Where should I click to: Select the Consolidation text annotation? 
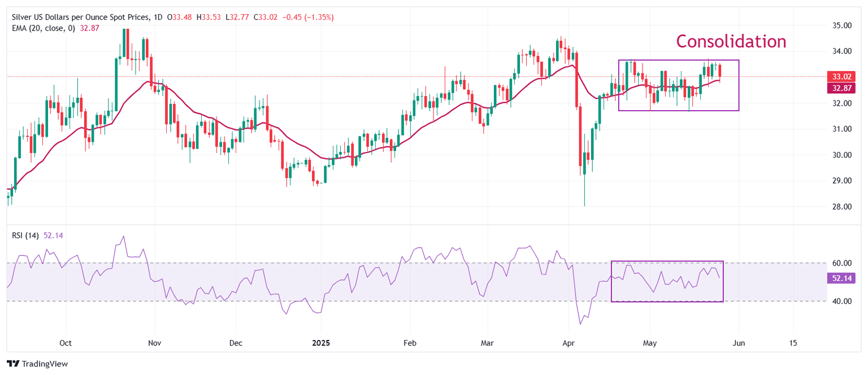(731, 41)
